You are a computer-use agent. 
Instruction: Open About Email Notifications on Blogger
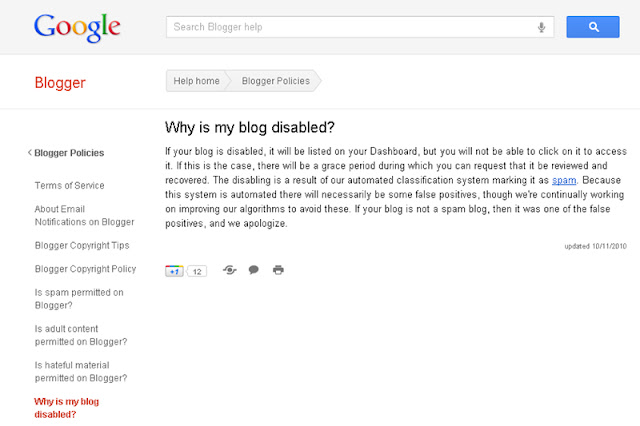click(x=84, y=215)
